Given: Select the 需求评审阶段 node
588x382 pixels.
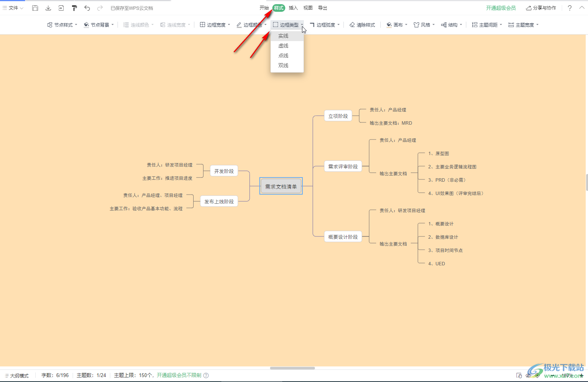Looking at the screenshot, I should pyautogui.click(x=343, y=166).
